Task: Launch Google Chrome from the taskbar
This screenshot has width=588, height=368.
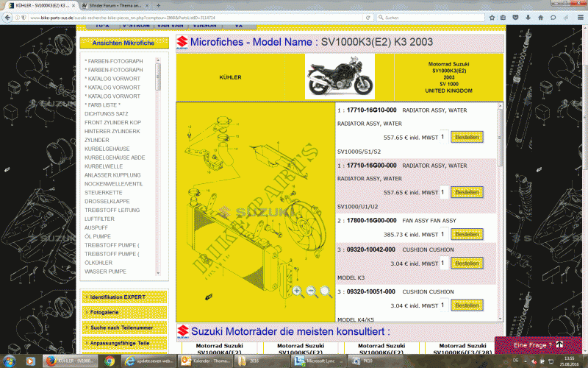Action: pos(110,361)
